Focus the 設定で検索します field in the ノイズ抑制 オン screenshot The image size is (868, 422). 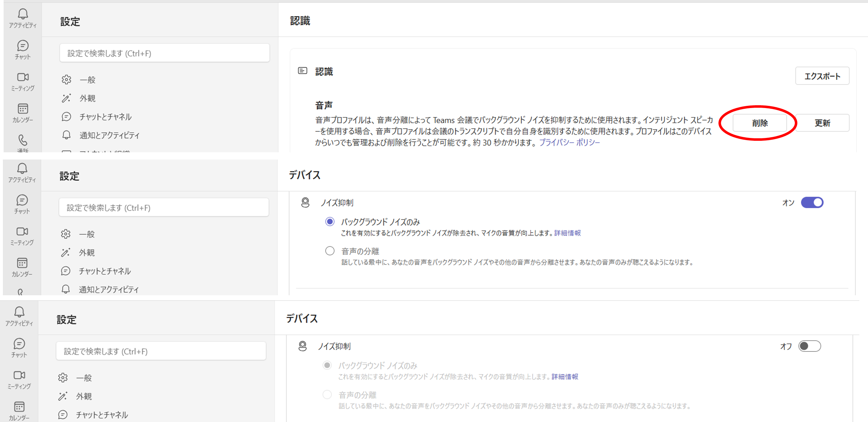pyautogui.click(x=164, y=207)
